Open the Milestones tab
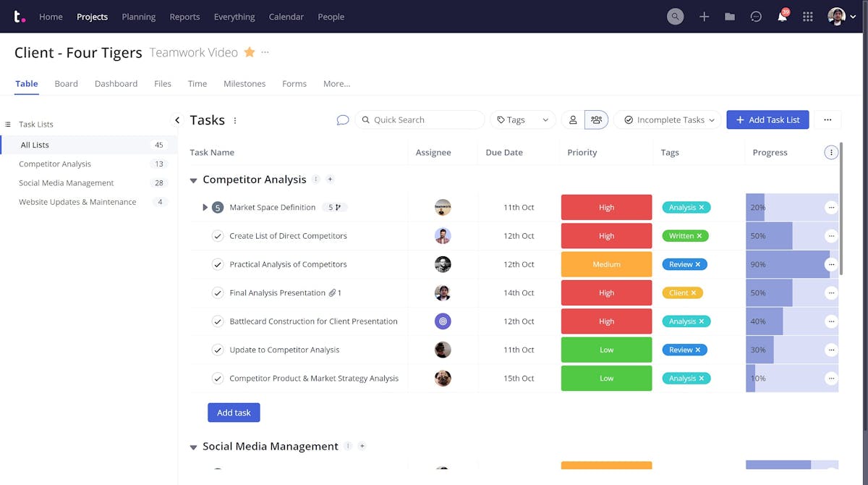Image resolution: width=868 pixels, height=485 pixels. [244, 84]
